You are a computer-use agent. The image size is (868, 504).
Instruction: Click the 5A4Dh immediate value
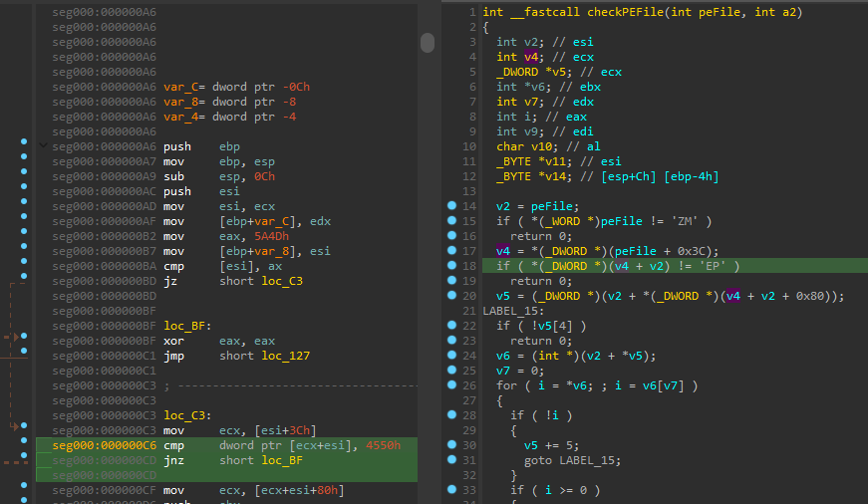click(271, 236)
